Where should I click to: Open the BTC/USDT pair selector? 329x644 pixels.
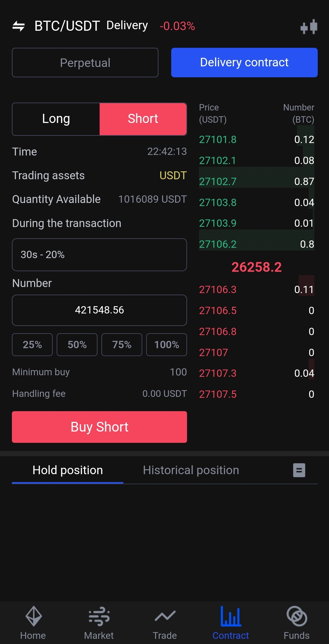tap(67, 26)
